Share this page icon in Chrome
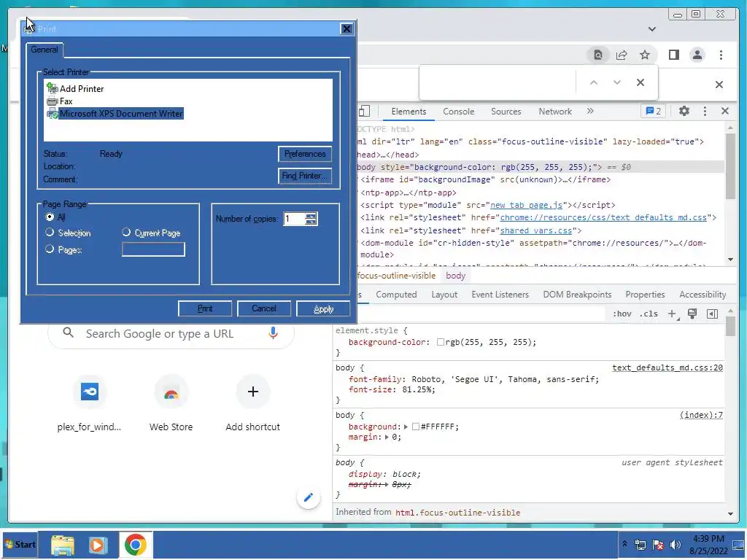The image size is (747, 560). coord(622,55)
